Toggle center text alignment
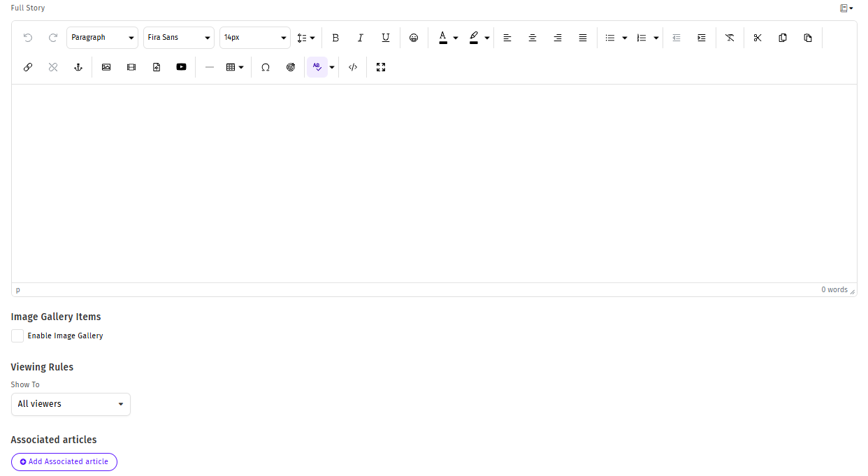Viewport: 868px width, 476px height. [533, 38]
